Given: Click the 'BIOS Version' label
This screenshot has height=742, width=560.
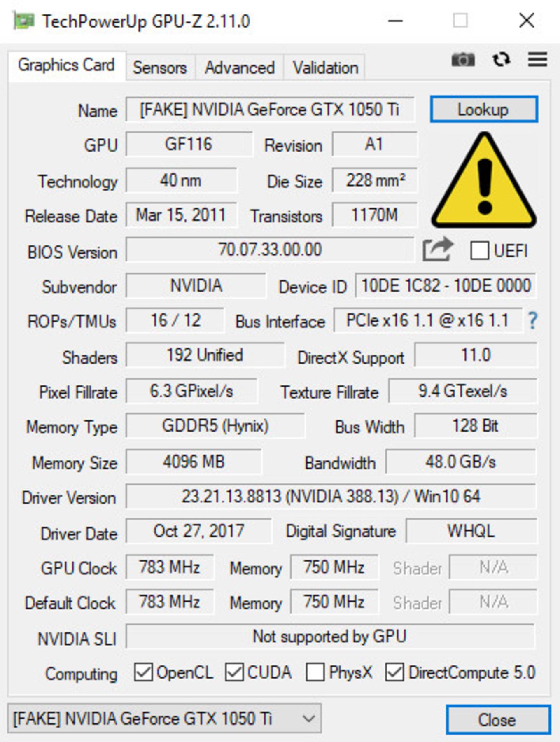Looking at the screenshot, I should tap(72, 252).
